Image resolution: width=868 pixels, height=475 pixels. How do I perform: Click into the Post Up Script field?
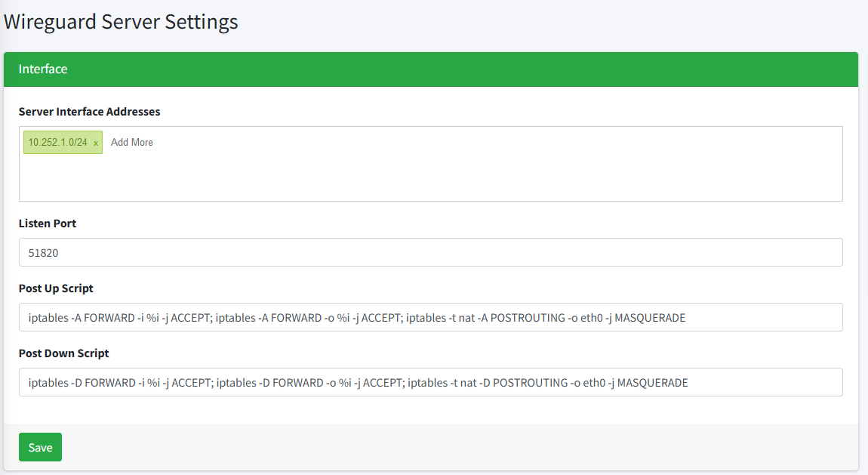click(x=431, y=317)
